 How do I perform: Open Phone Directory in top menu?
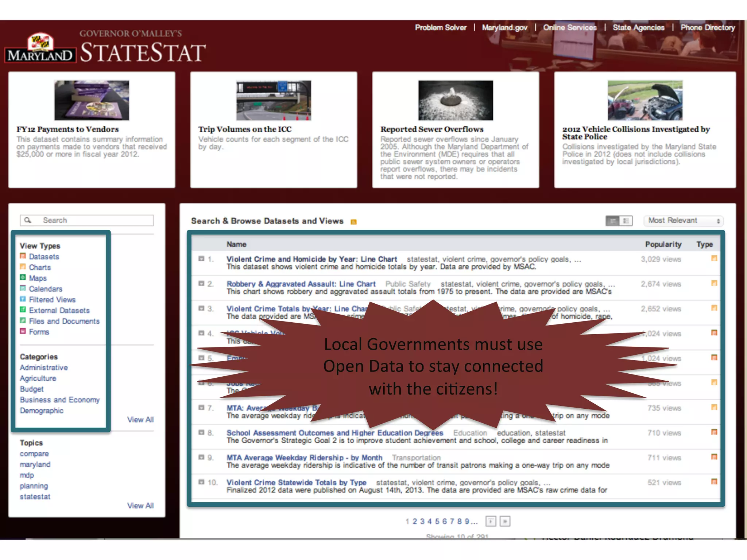(x=708, y=27)
